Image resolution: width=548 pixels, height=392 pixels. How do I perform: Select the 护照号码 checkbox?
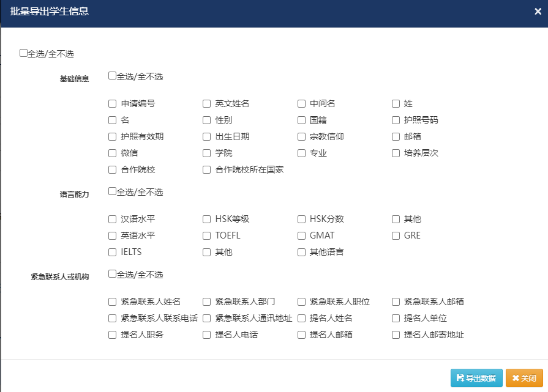click(x=396, y=120)
